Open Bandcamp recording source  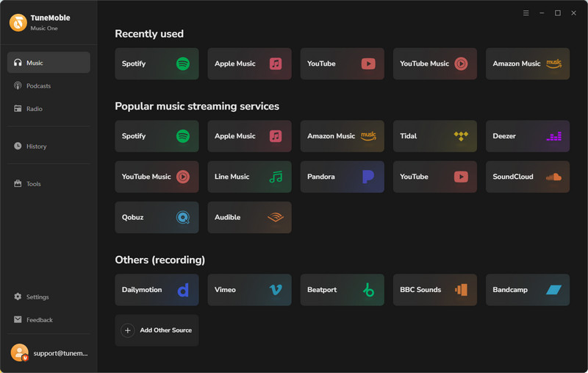[527, 290]
